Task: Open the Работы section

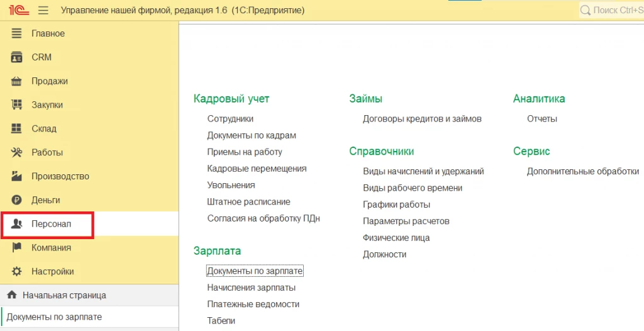Action: click(89, 152)
